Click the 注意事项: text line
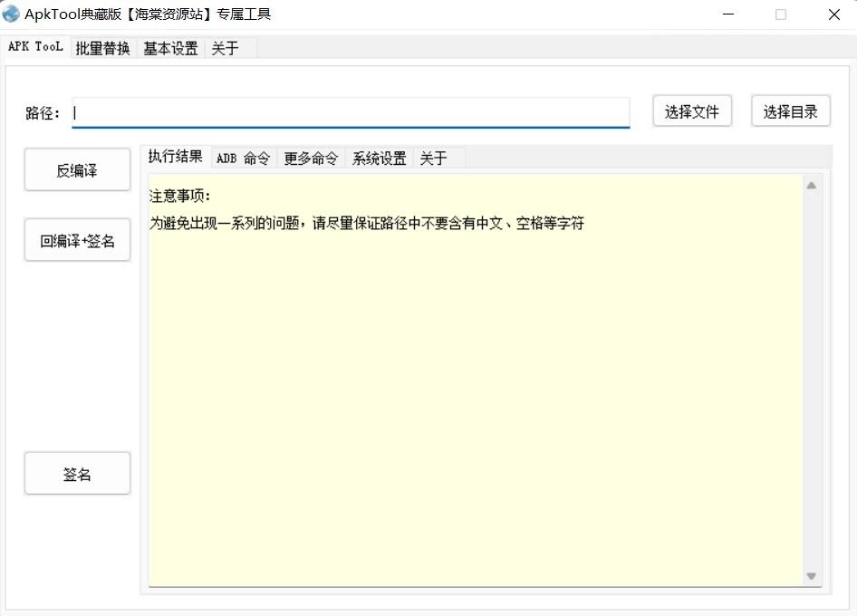Viewport: 857px width, 616px height. point(179,195)
